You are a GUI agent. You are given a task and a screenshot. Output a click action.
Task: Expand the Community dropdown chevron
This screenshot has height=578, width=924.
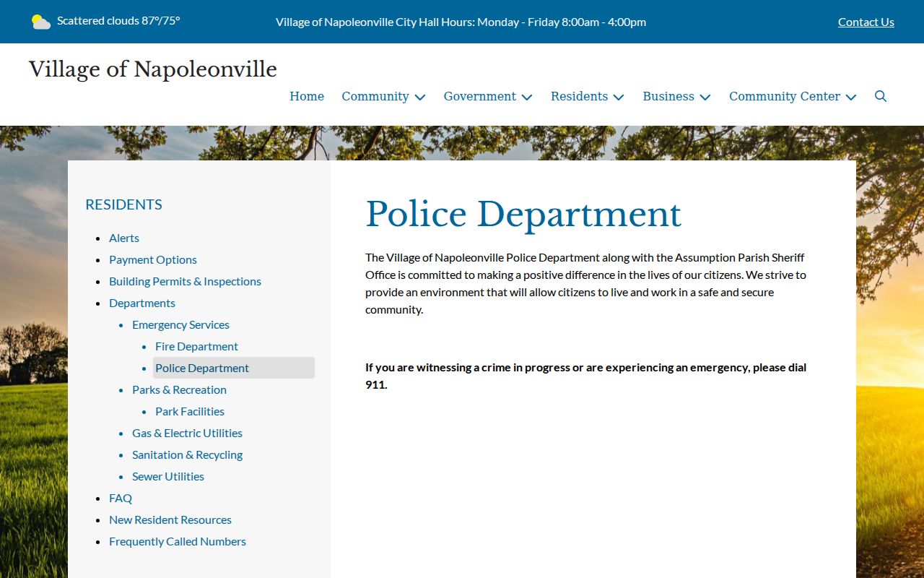(420, 97)
